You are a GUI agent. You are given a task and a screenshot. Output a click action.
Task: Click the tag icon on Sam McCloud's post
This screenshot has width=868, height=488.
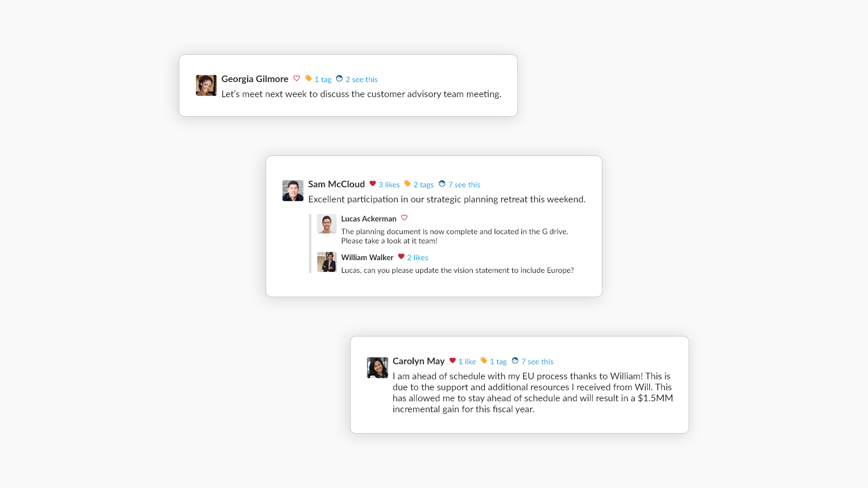tap(407, 184)
